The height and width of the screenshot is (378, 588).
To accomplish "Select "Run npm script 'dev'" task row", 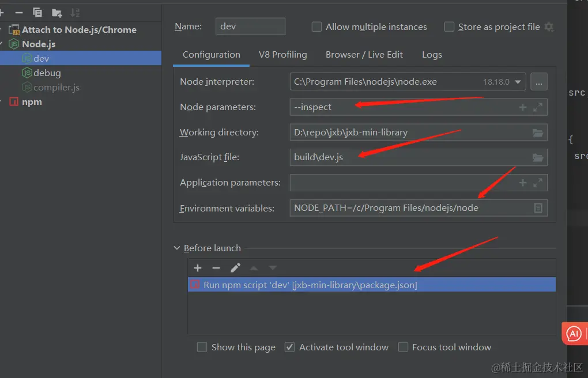I will point(372,285).
